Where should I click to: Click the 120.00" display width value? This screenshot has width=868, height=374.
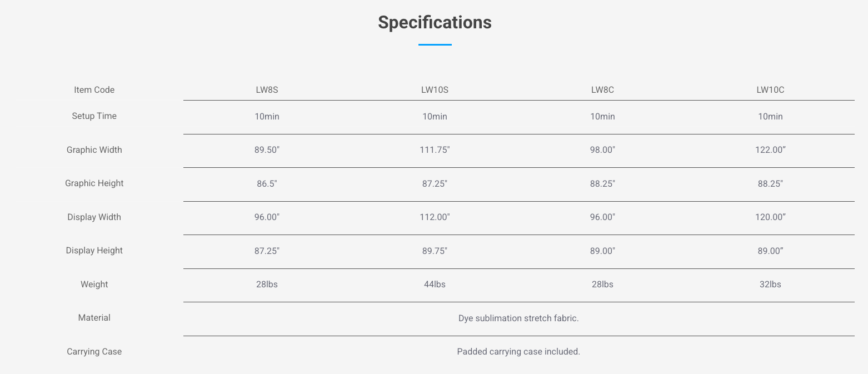tap(770, 217)
